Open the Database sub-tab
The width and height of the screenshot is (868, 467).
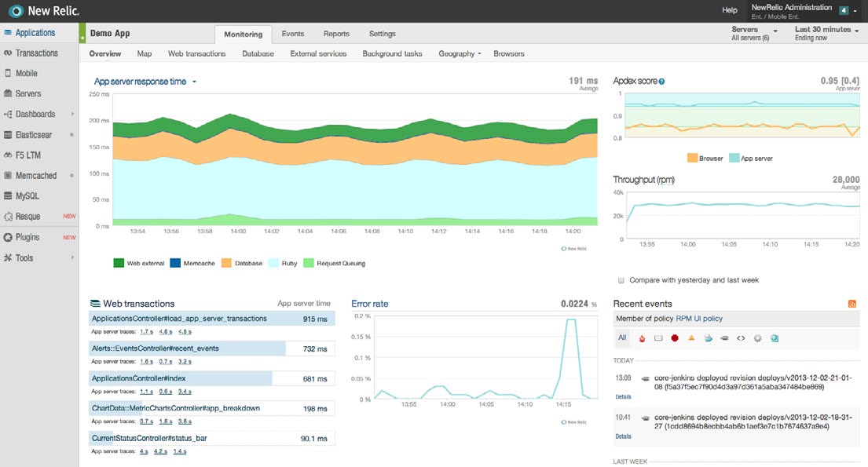258,53
